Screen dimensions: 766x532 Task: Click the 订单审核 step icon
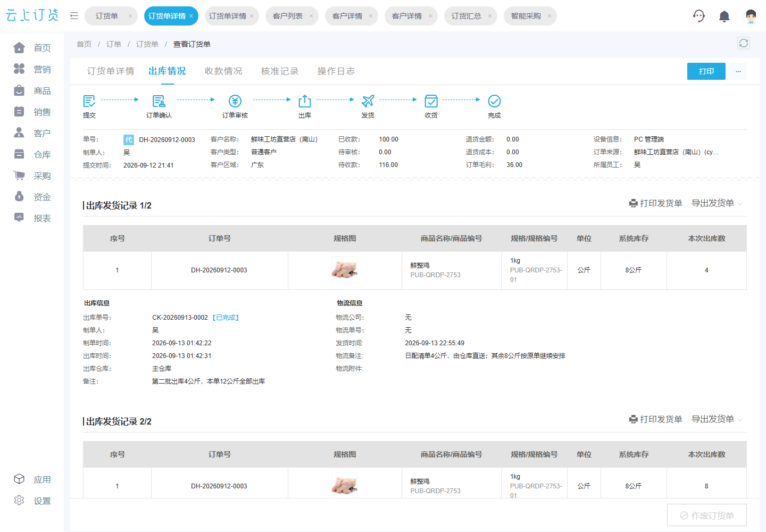click(x=235, y=101)
